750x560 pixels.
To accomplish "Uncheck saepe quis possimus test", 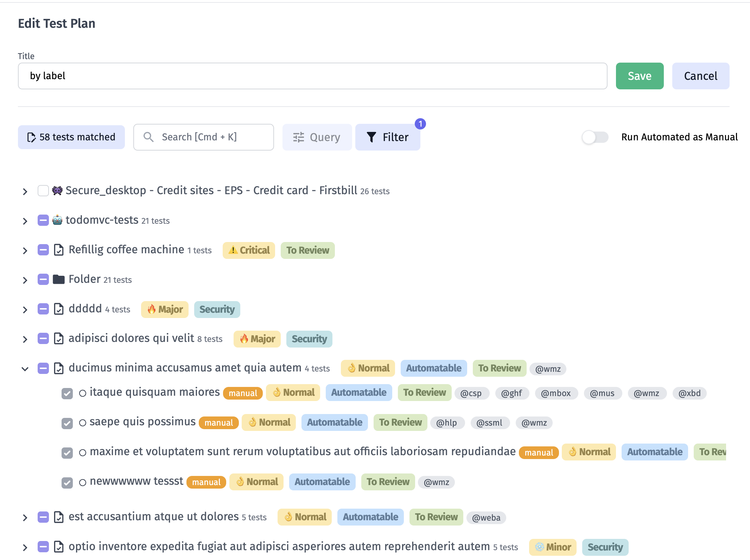I will coord(67,423).
